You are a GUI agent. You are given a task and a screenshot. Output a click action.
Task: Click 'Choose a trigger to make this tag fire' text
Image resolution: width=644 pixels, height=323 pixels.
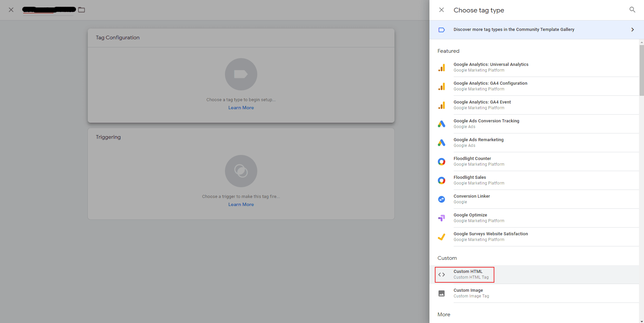coord(241,197)
